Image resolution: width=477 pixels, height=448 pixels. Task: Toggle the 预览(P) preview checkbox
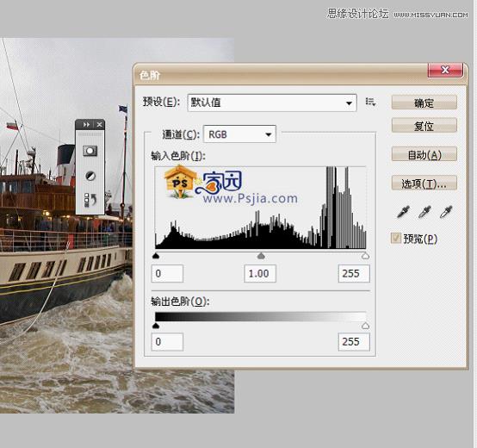[395, 238]
